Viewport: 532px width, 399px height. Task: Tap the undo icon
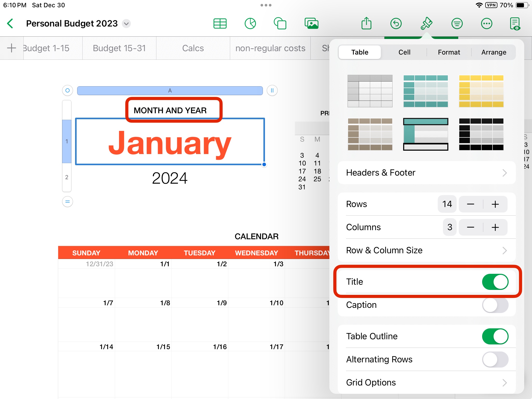pos(396,24)
